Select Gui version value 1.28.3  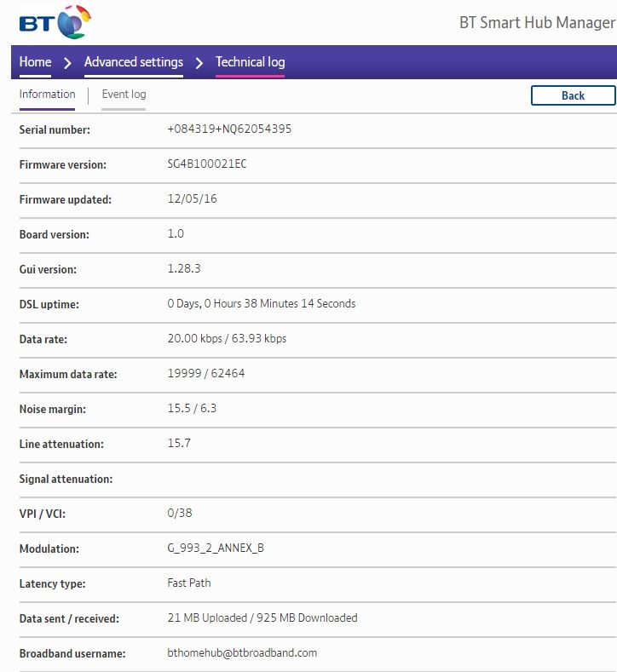tap(184, 268)
